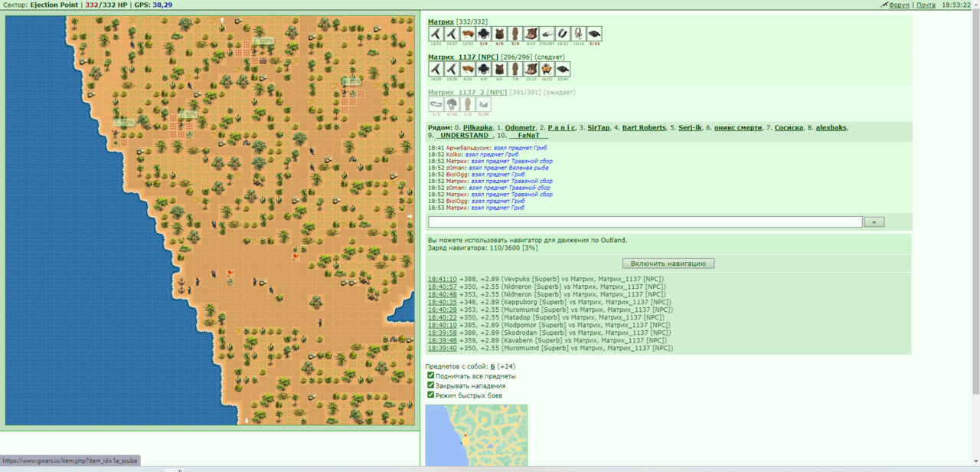Click the Outland minimap thumbnail
The height and width of the screenshot is (472, 980).
point(476,435)
